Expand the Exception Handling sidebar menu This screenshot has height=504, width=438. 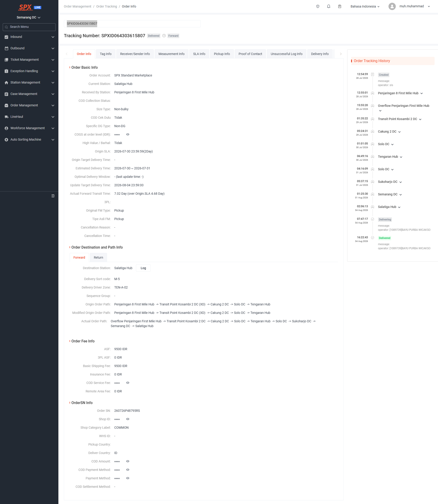pyautogui.click(x=29, y=71)
